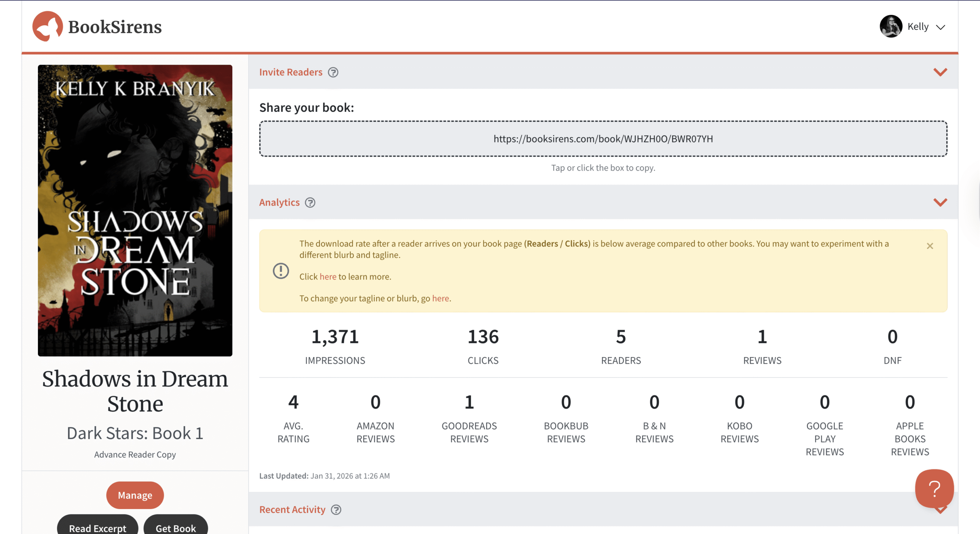The image size is (980, 534).
Task: Click Kelly's profile avatar
Action: [891, 26]
